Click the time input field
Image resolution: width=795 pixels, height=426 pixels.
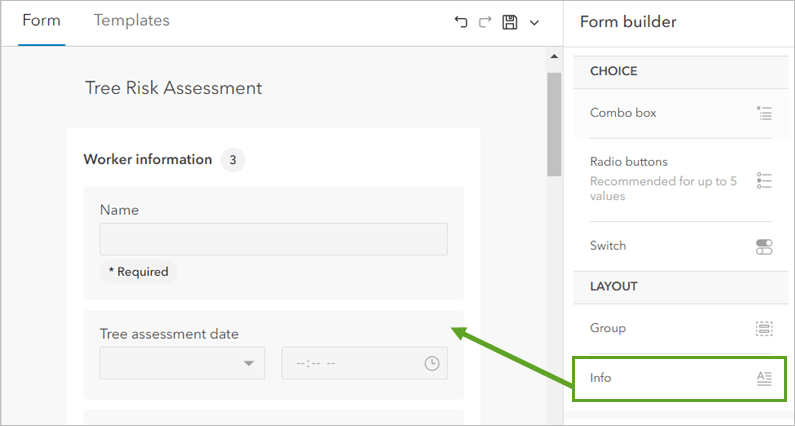pos(365,363)
